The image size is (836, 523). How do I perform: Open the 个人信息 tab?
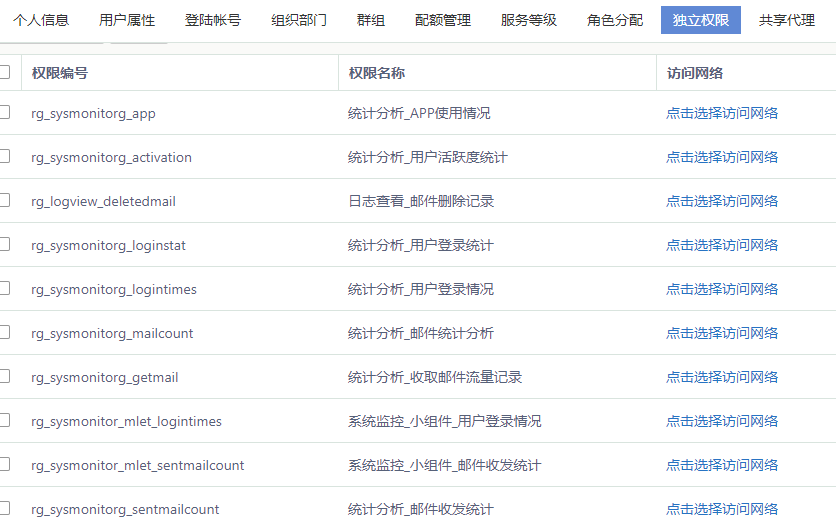pyautogui.click(x=41, y=20)
